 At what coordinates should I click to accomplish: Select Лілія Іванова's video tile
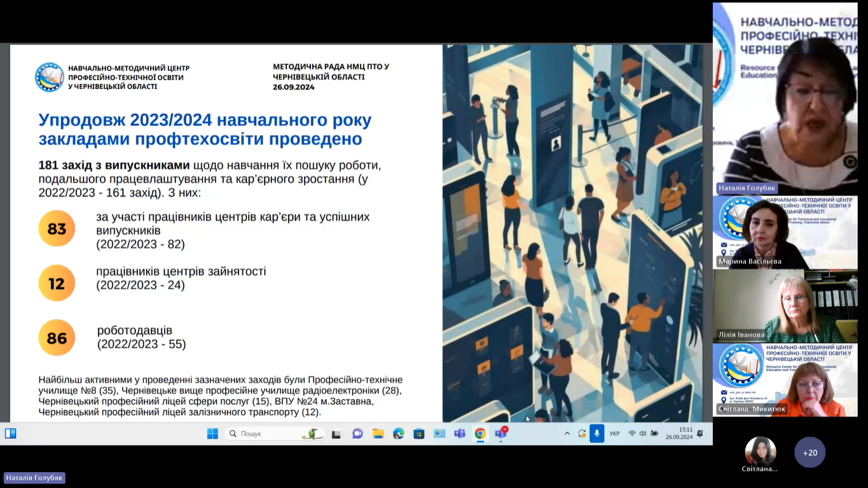pyautogui.click(x=785, y=306)
